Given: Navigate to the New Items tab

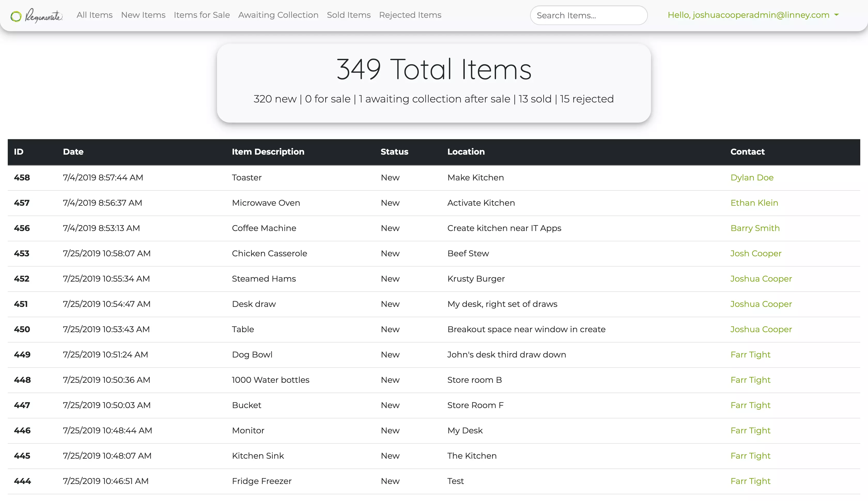Looking at the screenshot, I should pyautogui.click(x=143, y=15).
